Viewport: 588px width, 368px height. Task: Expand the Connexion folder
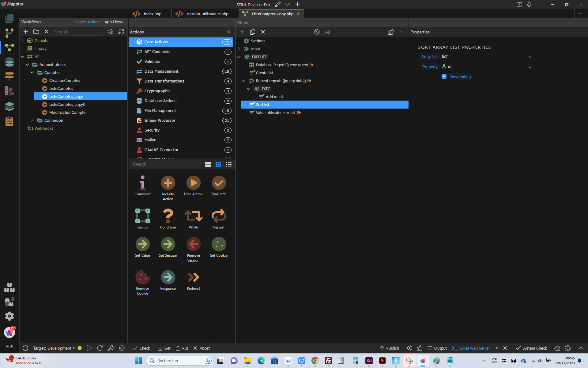point(32,120)
